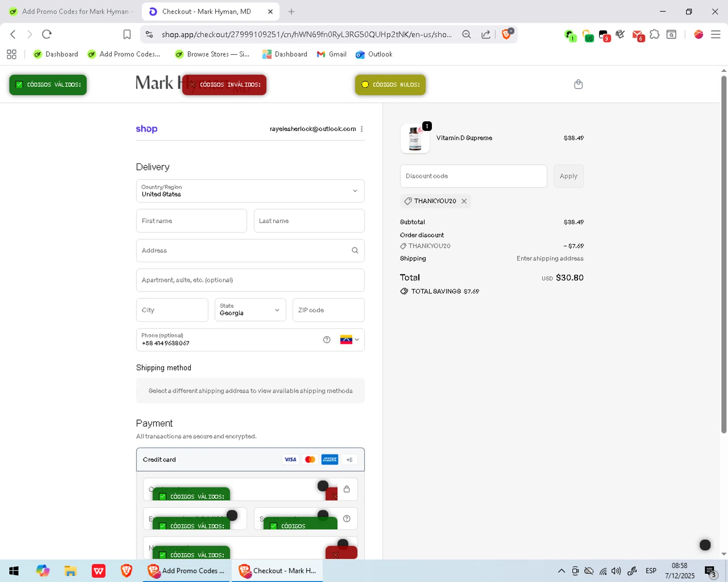The image size is (728, 582).
Task: Share this page icon
Action: click(x=486, y=34)
